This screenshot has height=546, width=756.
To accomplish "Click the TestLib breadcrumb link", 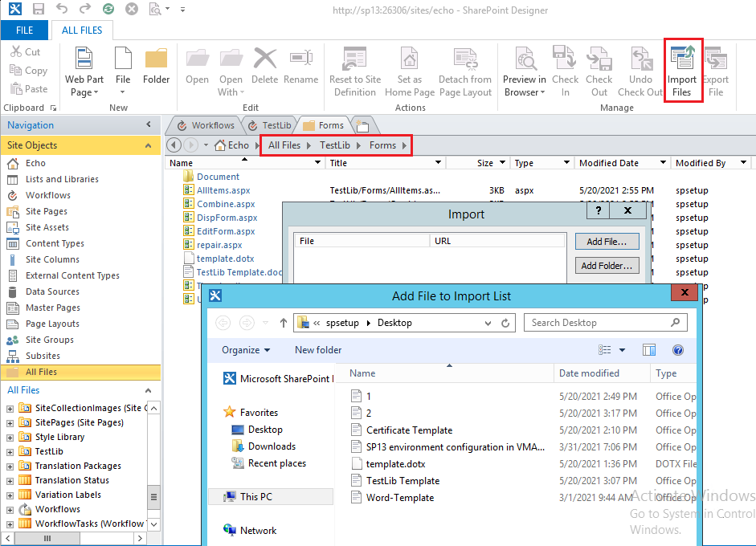I will coord(335,145).
